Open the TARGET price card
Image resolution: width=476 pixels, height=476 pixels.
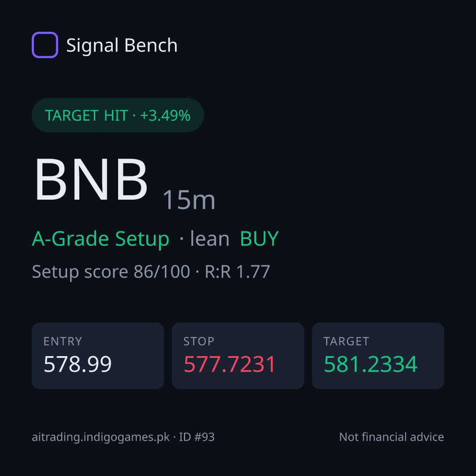378,356
